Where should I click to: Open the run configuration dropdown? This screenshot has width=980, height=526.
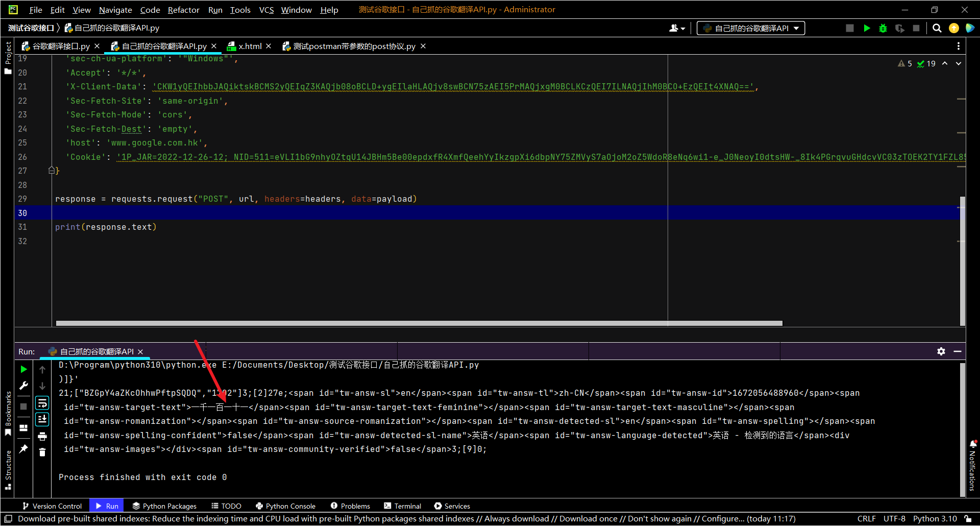751,28
